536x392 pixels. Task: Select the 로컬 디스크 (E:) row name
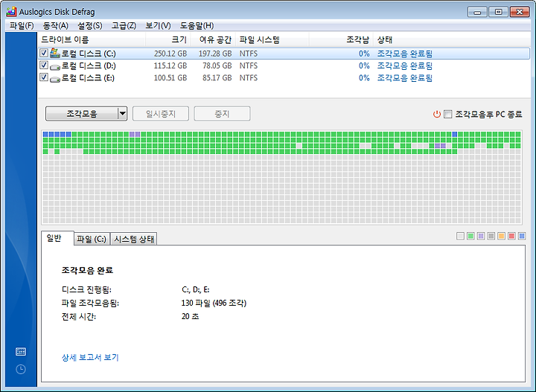(x=88, y=78)
